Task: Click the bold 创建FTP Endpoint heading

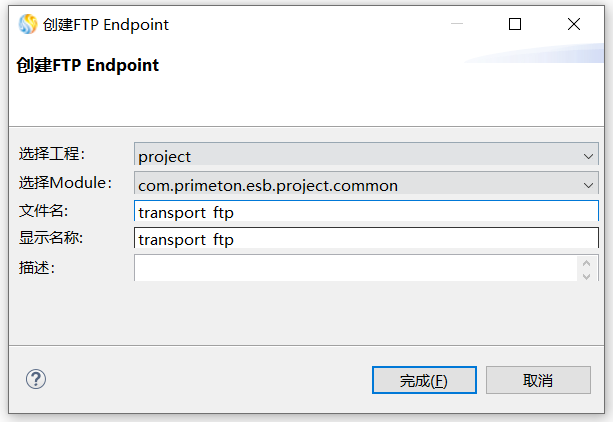Action: pyautogui.click(x=88, y=66)
